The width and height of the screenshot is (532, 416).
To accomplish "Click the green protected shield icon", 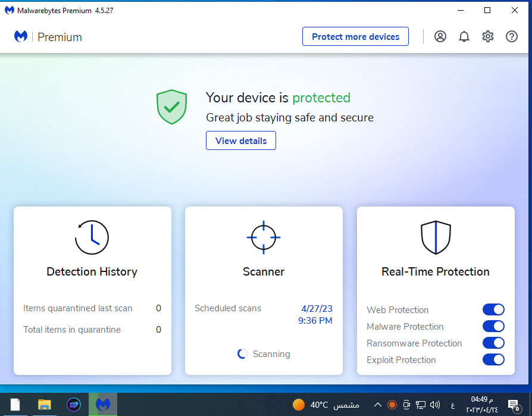I will click(171, 107).
